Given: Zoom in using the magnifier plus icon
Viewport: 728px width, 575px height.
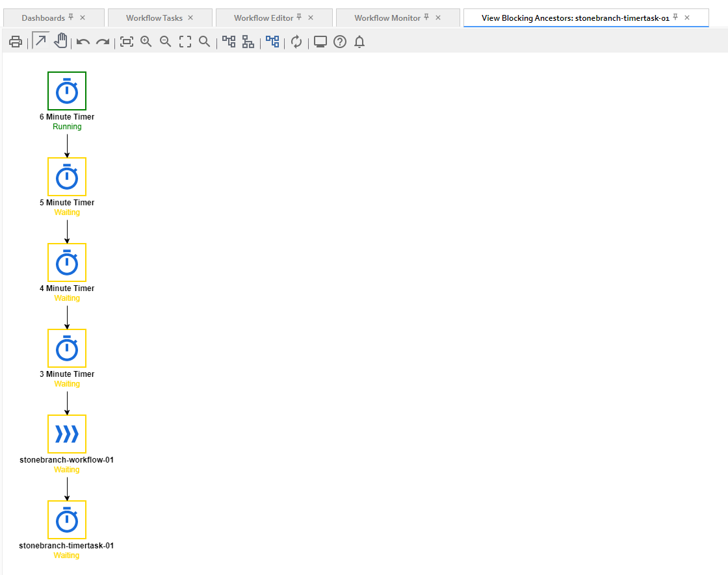Looking at the screenshot, I should tap(146, 42).
